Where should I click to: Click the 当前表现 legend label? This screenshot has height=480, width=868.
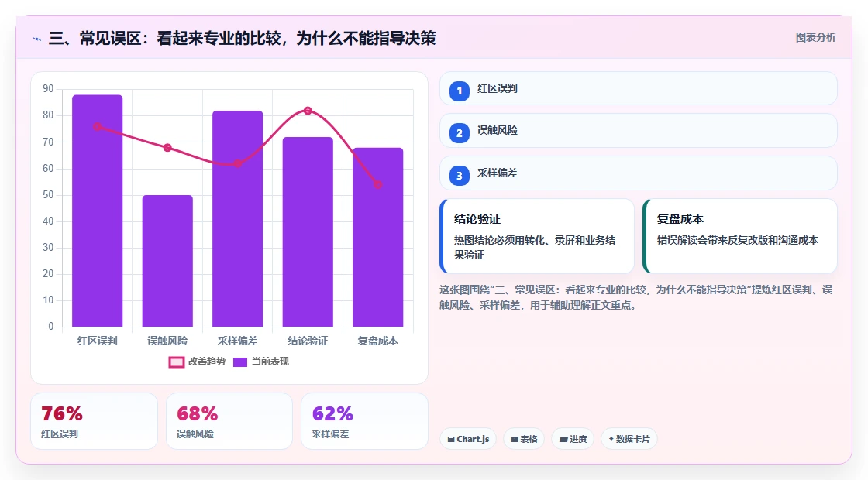(270, 362)
